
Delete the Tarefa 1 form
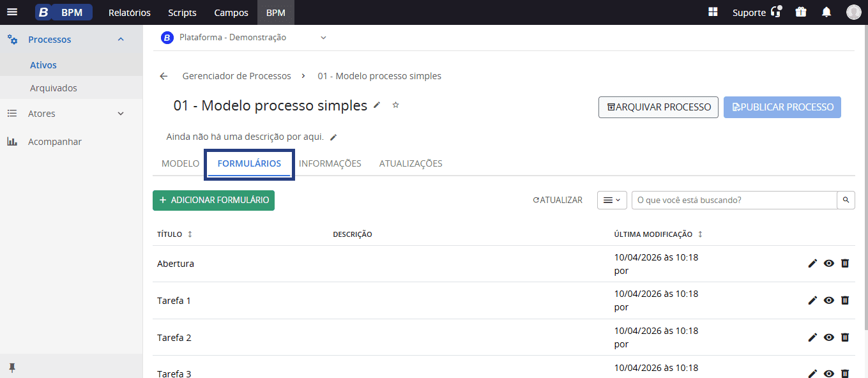point(845,300)
